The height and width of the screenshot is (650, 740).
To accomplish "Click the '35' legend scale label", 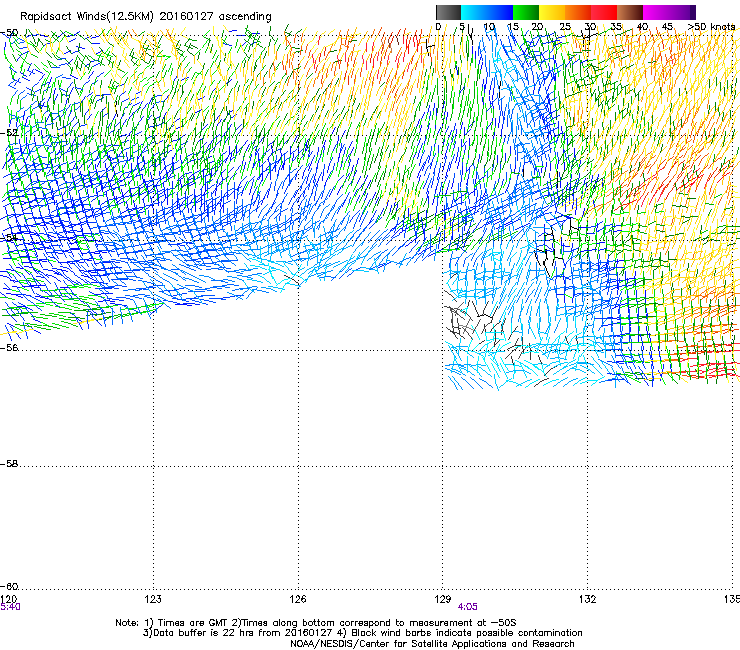I will (x=616, y=27).
